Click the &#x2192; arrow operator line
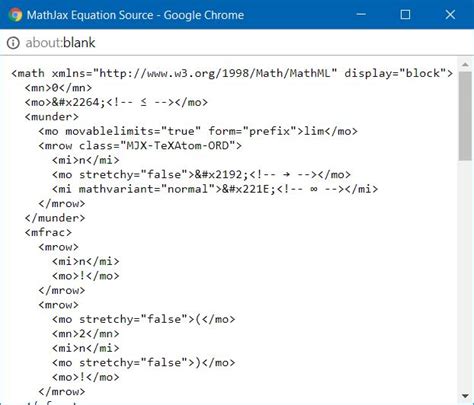 click(x=201, y=175)
